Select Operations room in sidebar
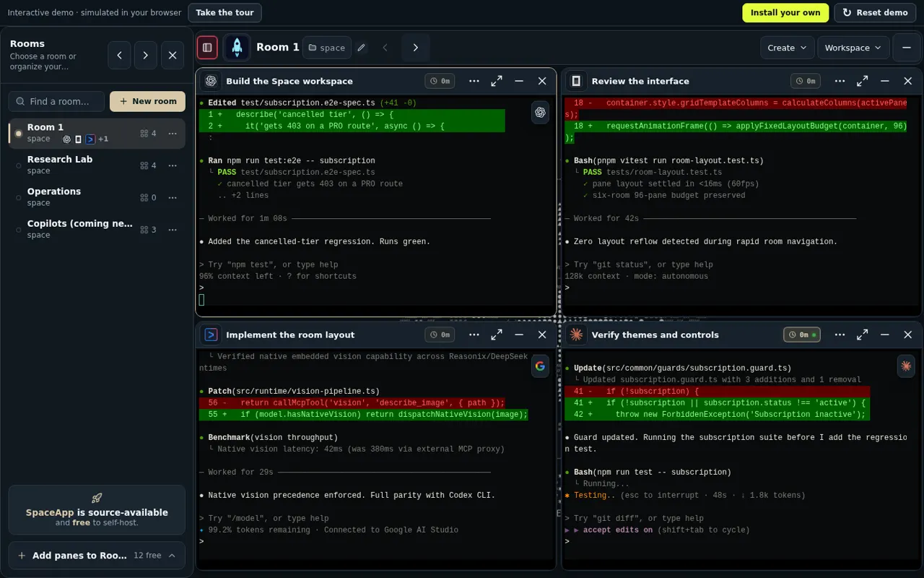 [97, 197]
